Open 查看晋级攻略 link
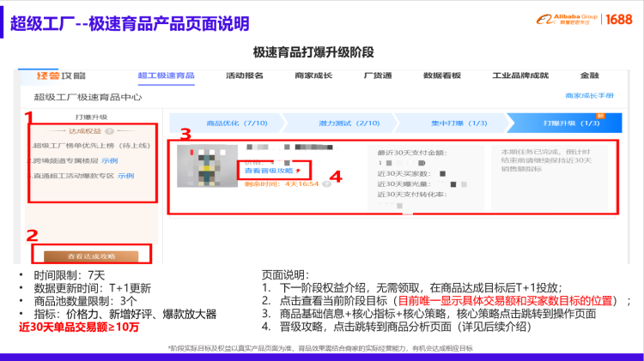This screenshot has width=644, height=361. click(x=267, y=171)
